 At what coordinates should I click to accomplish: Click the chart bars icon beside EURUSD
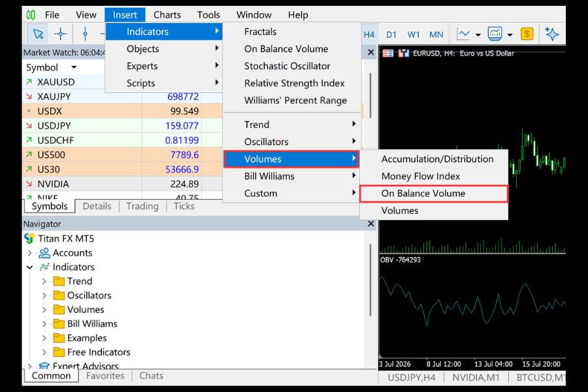point(404,54)
